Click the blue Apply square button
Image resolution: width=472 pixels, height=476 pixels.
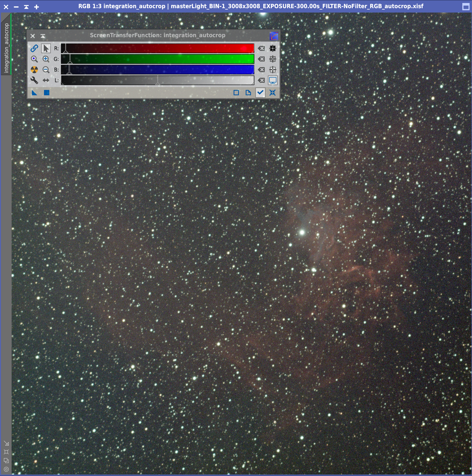click(47, 93)
